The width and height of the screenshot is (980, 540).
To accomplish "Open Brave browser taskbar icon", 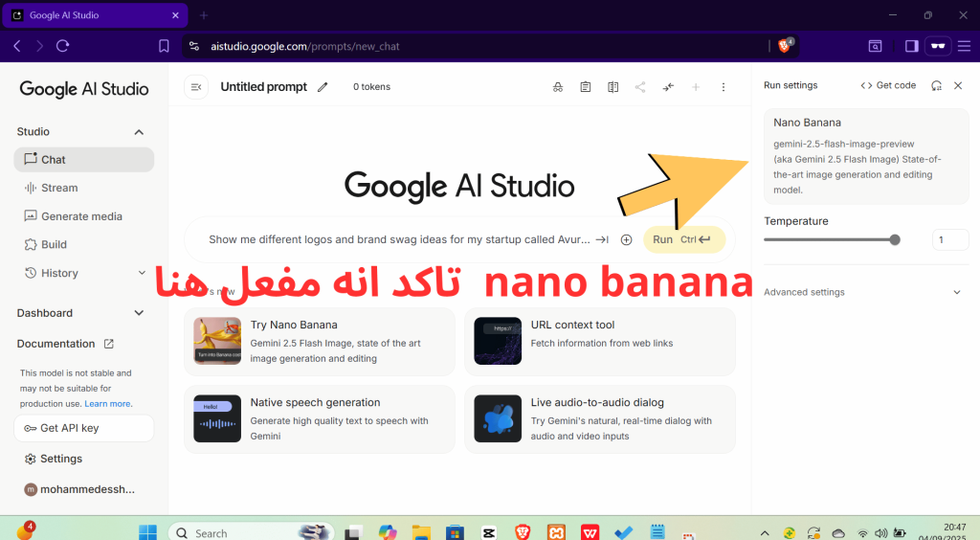I will click(x=523, y=532).
